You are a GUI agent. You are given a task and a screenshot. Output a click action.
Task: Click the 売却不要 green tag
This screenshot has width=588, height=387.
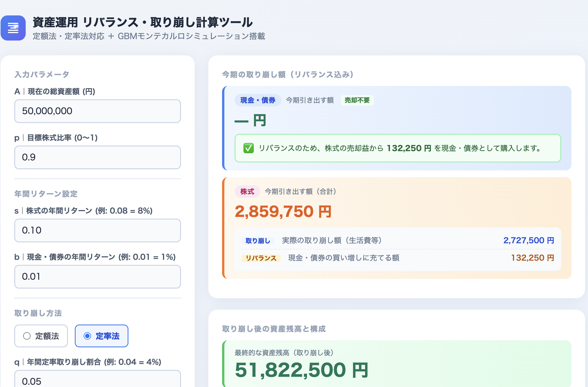tap(357, 100)
